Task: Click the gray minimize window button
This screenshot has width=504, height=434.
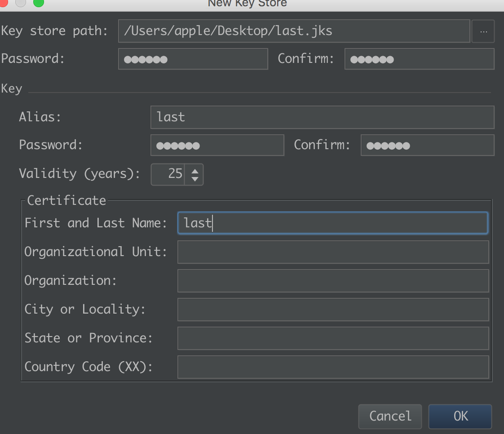Action: 21,3
